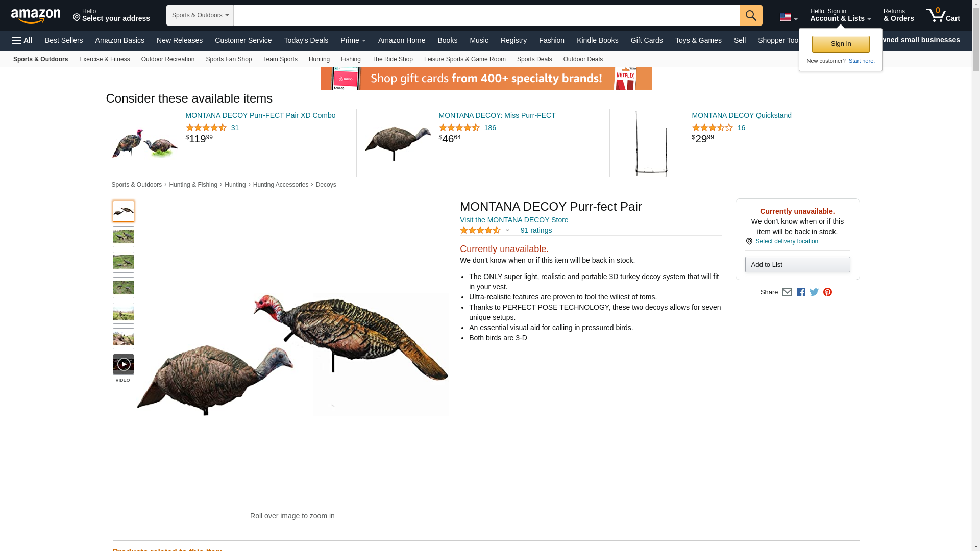Click the Amazon logo

pos(36,16)
